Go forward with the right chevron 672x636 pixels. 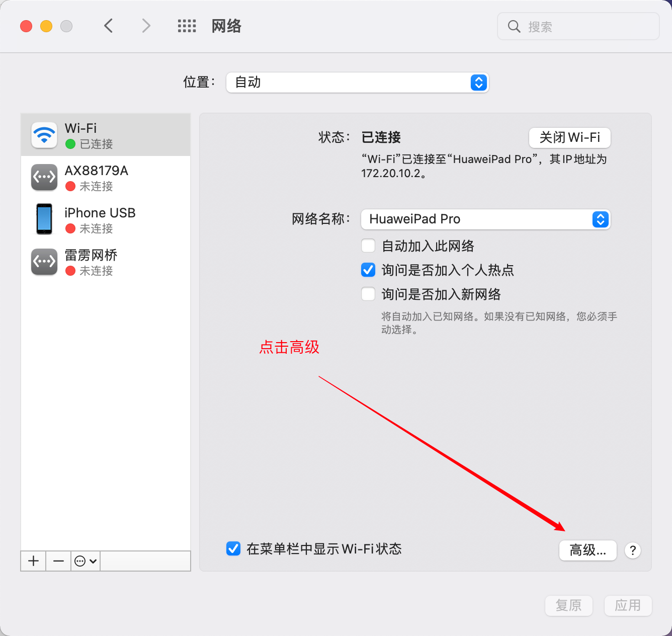point(146,26)
